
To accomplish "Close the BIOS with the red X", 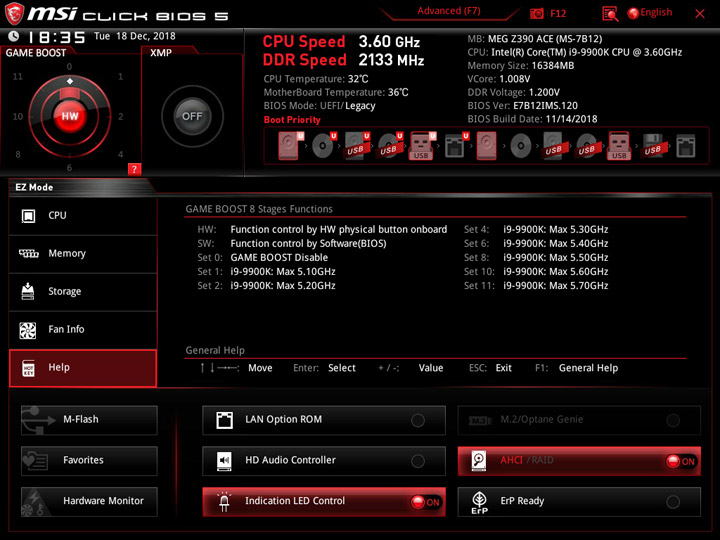I will (700, 14).
